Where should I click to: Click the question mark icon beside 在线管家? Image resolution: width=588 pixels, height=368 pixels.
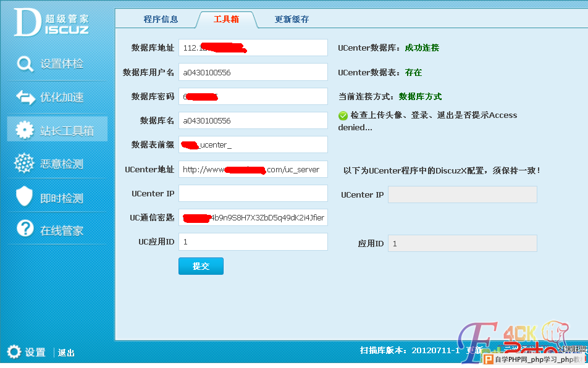[25, 228]
